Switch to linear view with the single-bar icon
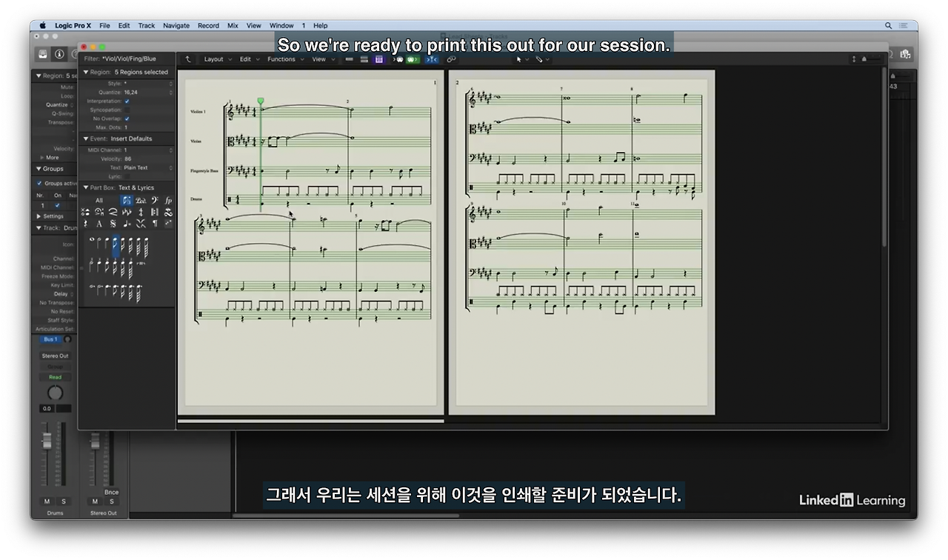 pyautogui.click(x=349, y=59)
